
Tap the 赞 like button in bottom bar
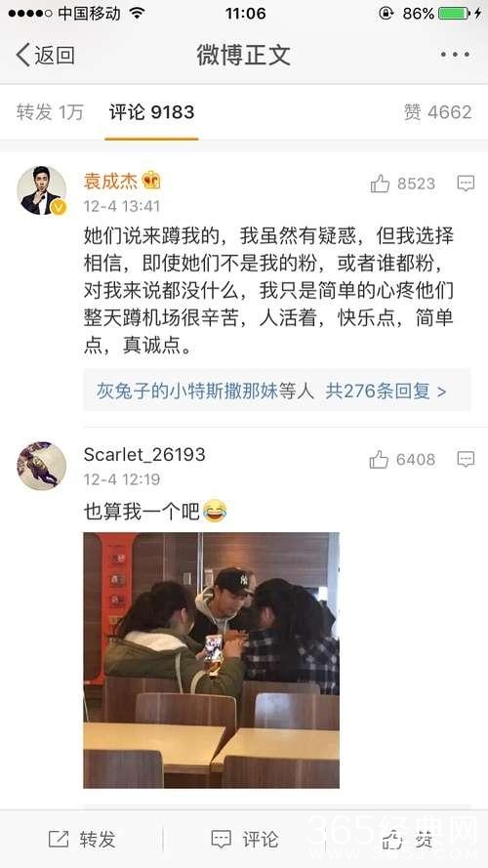click(408, 840)
